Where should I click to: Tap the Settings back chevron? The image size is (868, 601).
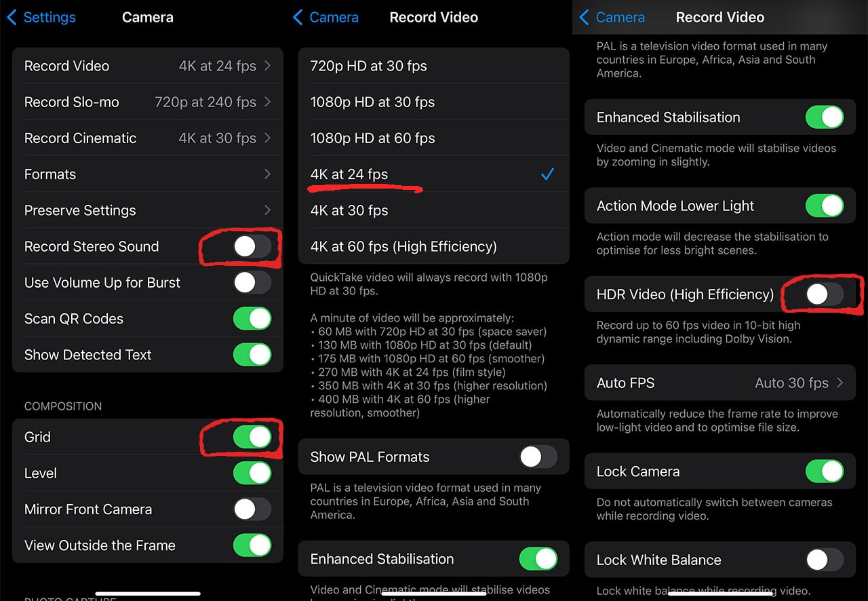click(x=12, y=18)
